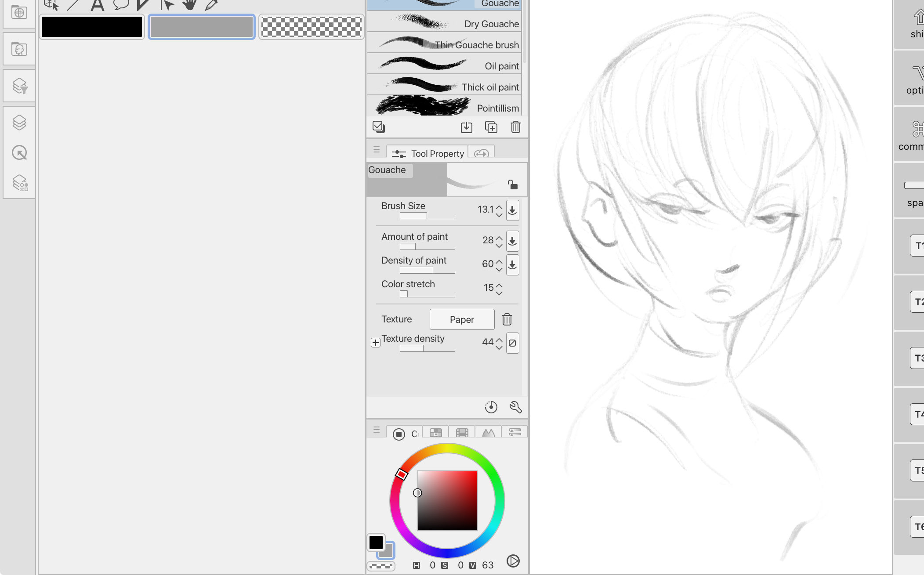This screenshot has width=924, height=575.
Task: Select the Dry Gouache brush
Action: click(444, 22)
